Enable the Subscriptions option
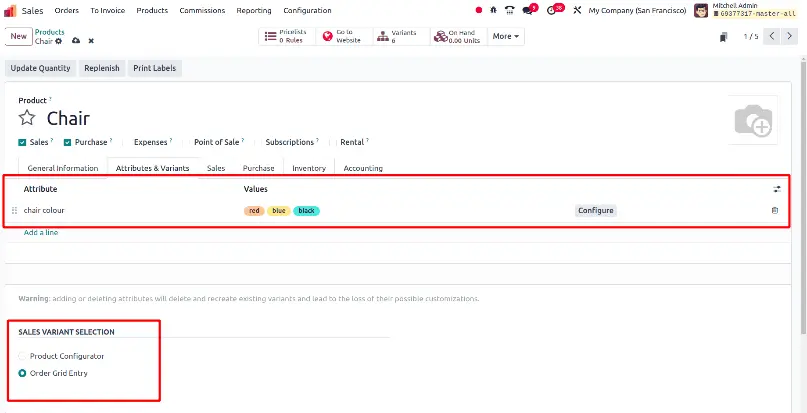 (x=289, y=142)
